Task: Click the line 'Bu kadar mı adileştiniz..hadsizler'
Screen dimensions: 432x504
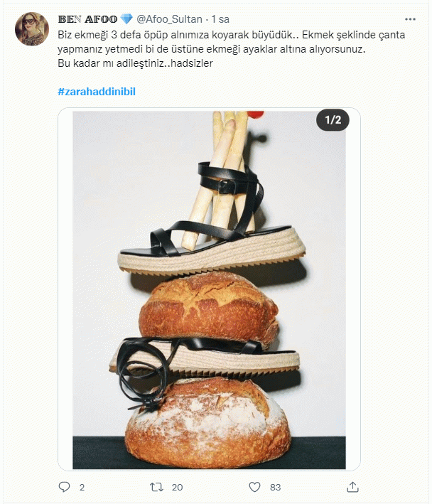Action: [135, 64]
